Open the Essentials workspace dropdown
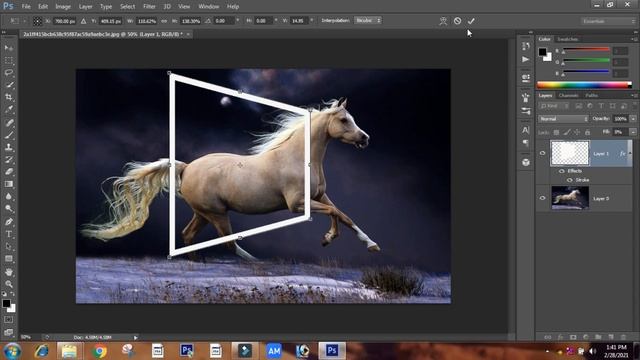Viewport: 640px width, 360px height. tap(608, 21)
